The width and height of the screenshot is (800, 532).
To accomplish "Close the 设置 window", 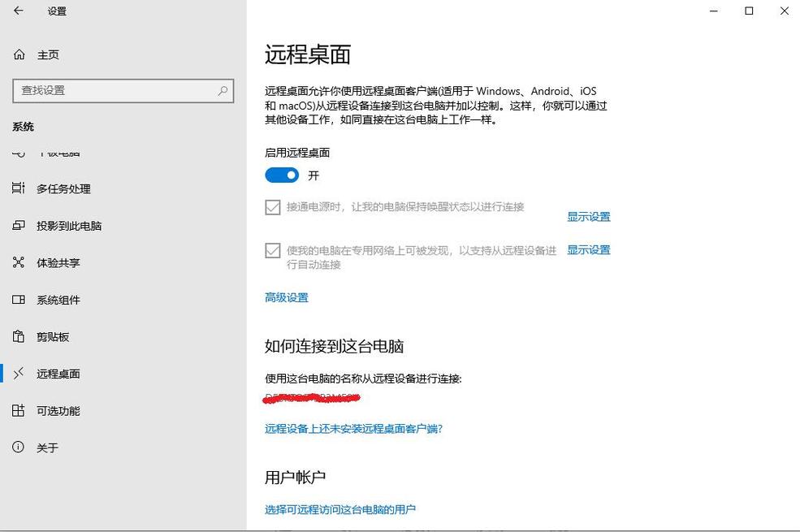I will point(785,11).
